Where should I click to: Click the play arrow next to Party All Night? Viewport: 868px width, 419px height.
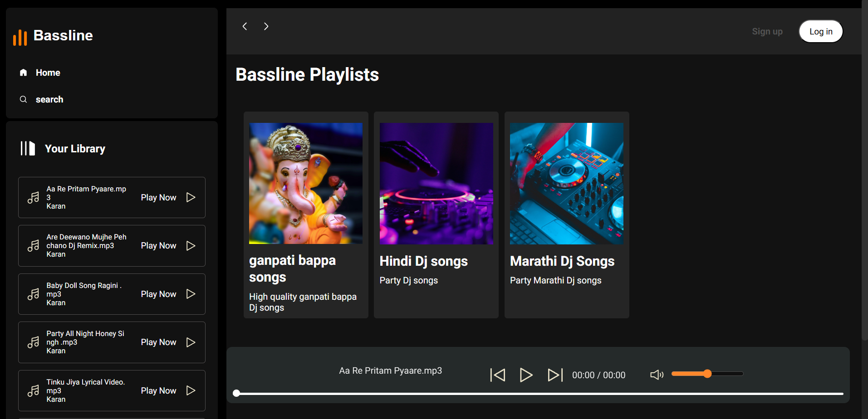click(191, 342)
